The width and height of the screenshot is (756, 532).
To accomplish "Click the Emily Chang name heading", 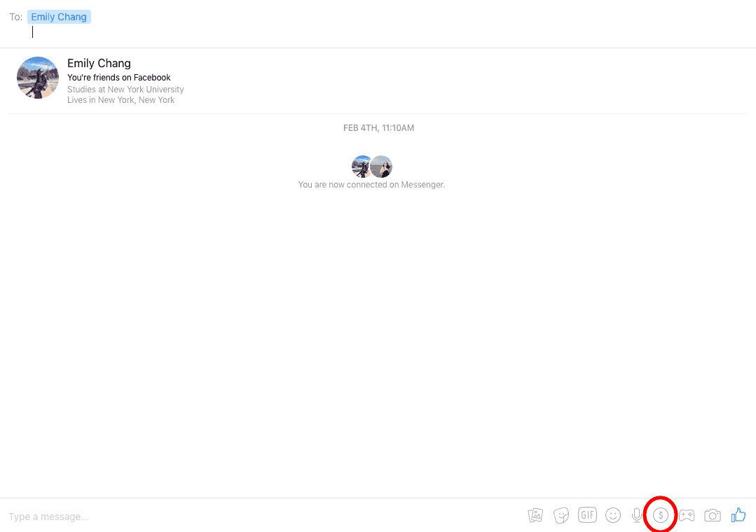I will pyautogui.click(x=99, y=64).
